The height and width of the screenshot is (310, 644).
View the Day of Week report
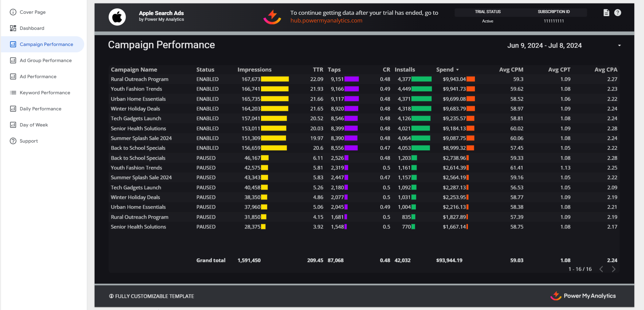(34, 124)
